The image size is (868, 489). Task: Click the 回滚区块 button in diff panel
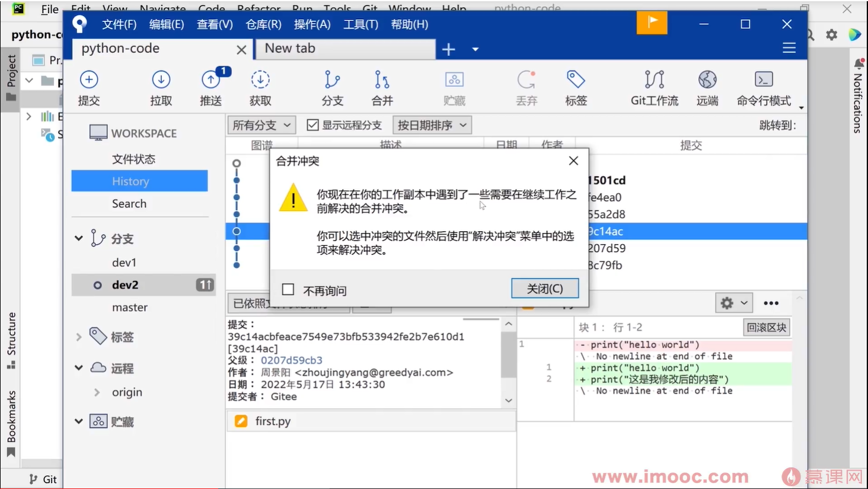[766, 327]
